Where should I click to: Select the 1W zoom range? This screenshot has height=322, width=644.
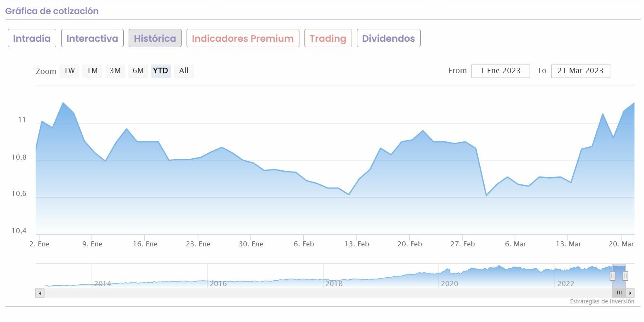click(69, 71)
